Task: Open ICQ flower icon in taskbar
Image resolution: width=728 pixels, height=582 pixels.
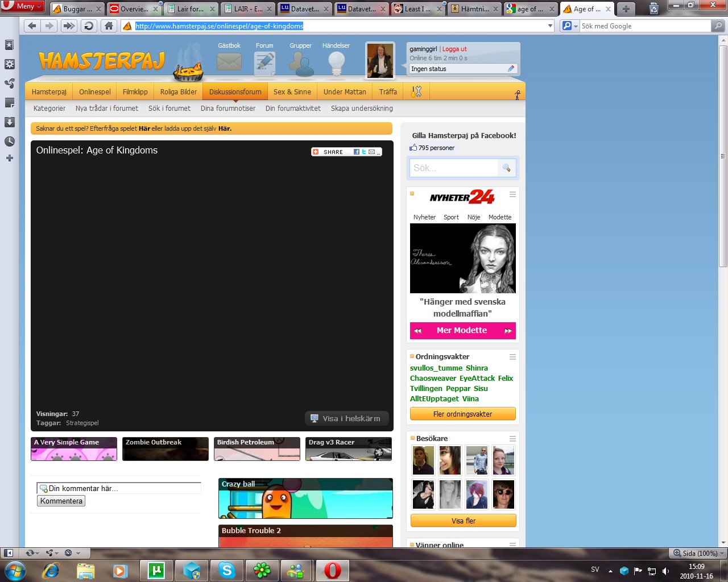Action: (x=262, y=570)
